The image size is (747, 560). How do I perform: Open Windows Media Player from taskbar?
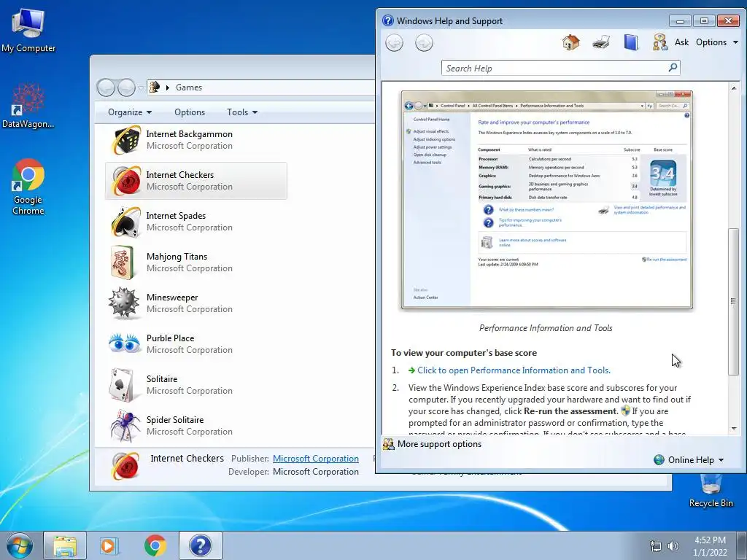[x=109, y=545]
